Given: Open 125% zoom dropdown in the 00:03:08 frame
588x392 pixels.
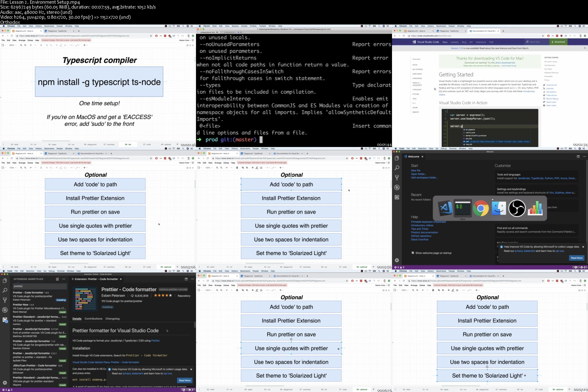Looking at the screenshot, I should pos(13,168).
